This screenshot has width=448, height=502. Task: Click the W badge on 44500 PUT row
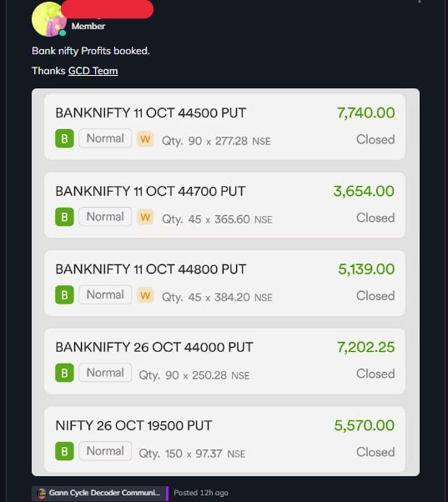145,139
